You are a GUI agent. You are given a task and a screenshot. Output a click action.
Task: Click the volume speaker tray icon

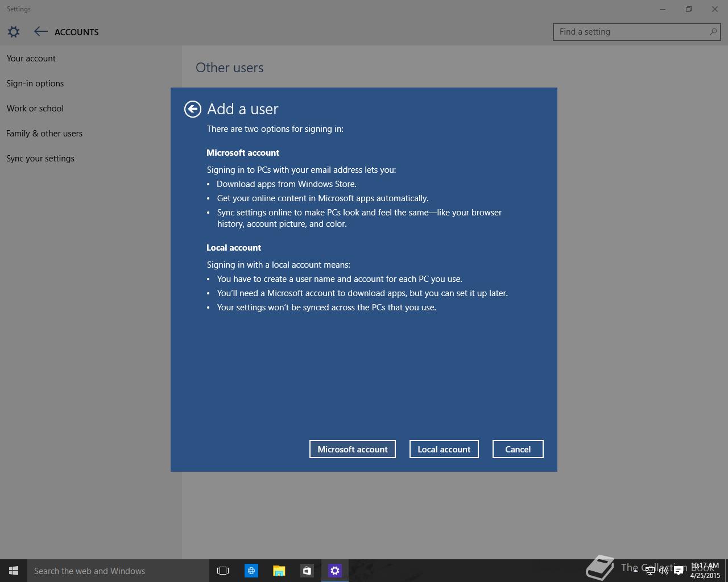click(664, 571)
